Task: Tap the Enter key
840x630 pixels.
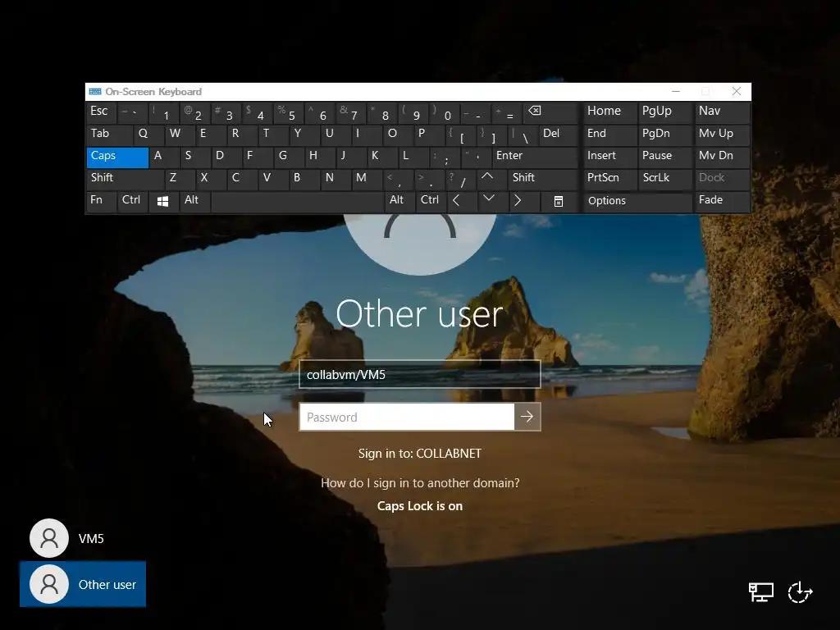Action: [x=535, y=157]
